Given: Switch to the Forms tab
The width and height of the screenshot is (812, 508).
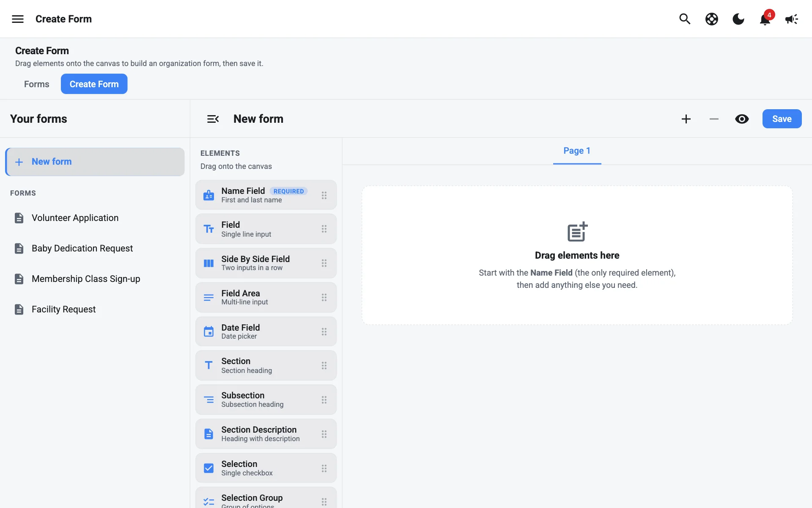Looking at the screenshot, I should point(37,84).
